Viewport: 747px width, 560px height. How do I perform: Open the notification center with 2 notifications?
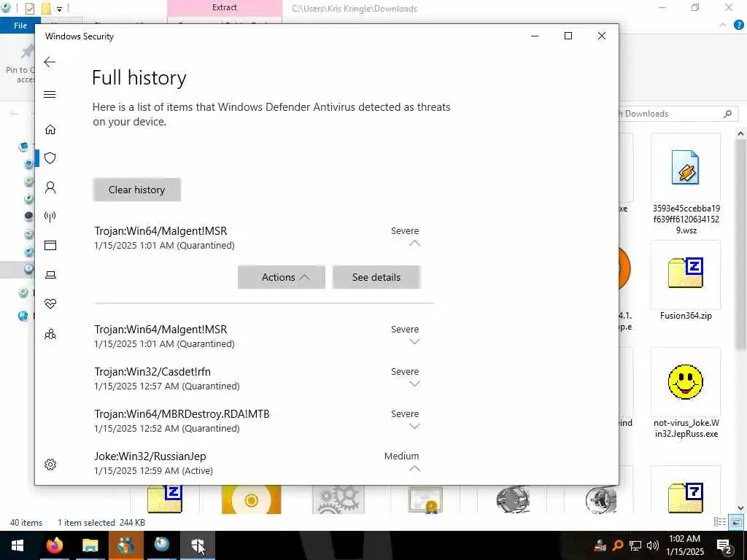pyautogui.click(x=724, y=545)
